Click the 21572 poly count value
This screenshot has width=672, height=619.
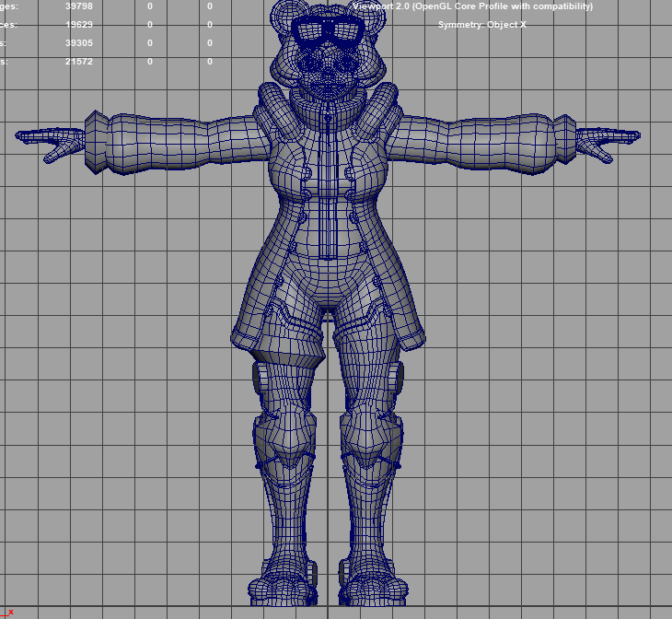78,62
